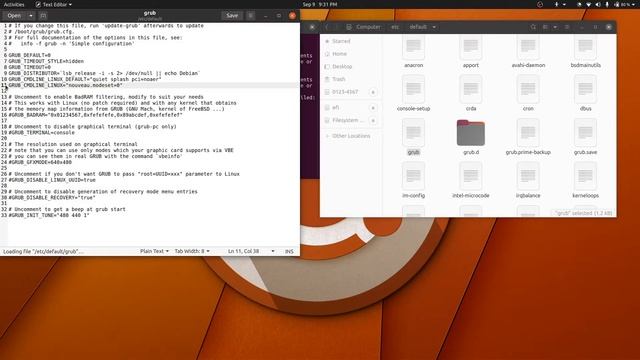Select the bsdmainutils file icon
640x360 pixels.
585,48
